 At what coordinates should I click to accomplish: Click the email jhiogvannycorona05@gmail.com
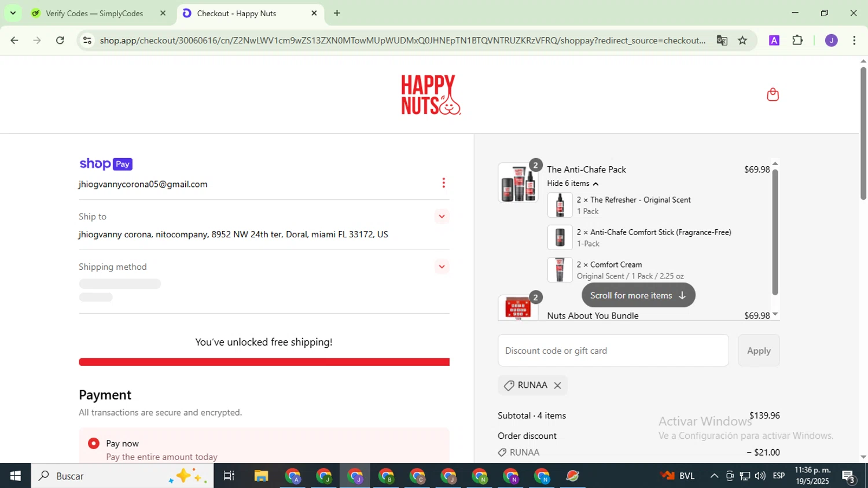click(143, 184)
